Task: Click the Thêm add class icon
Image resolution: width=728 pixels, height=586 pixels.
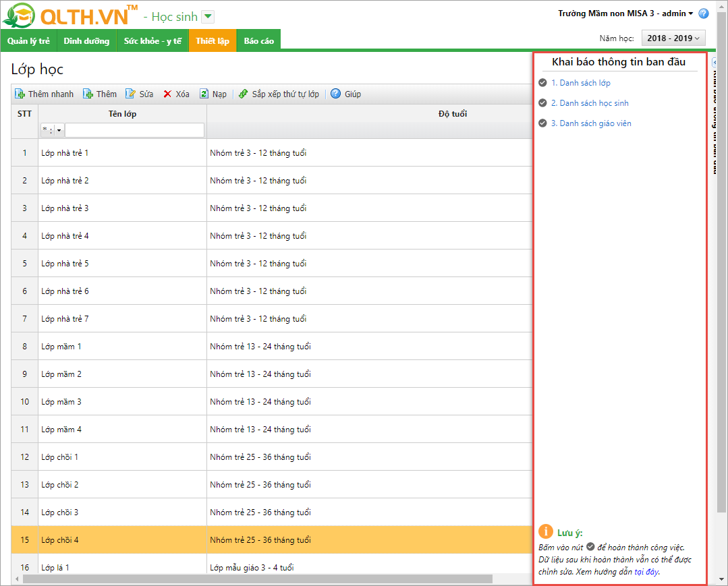Action: coord(88,94)
